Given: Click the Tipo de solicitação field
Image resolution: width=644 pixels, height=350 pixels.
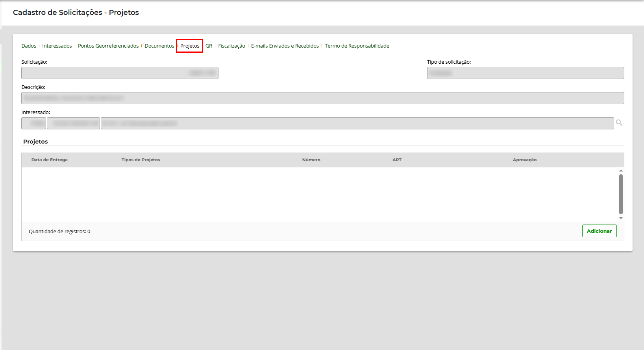Looking at the screenshot, I should tap(525, 73).
